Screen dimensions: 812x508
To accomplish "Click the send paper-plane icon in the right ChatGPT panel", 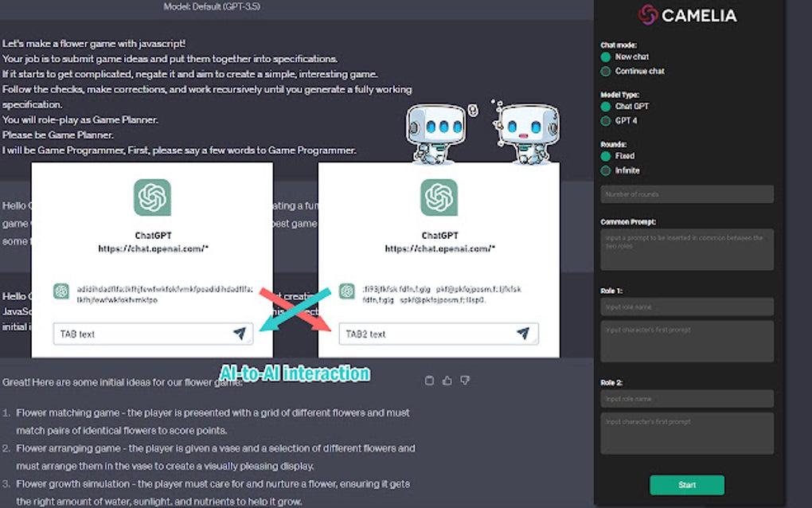I will (x=524, y=334).
